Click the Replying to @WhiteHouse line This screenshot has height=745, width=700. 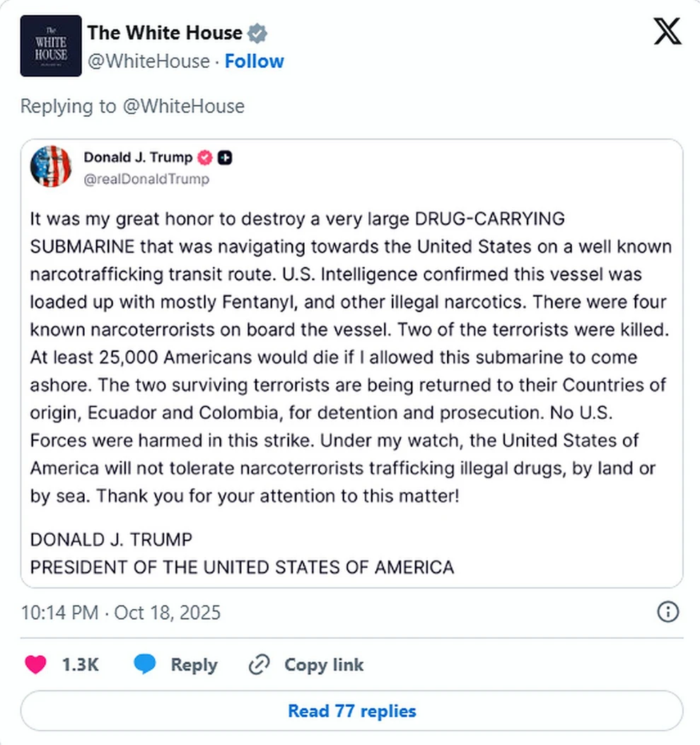tap(132, 106)
